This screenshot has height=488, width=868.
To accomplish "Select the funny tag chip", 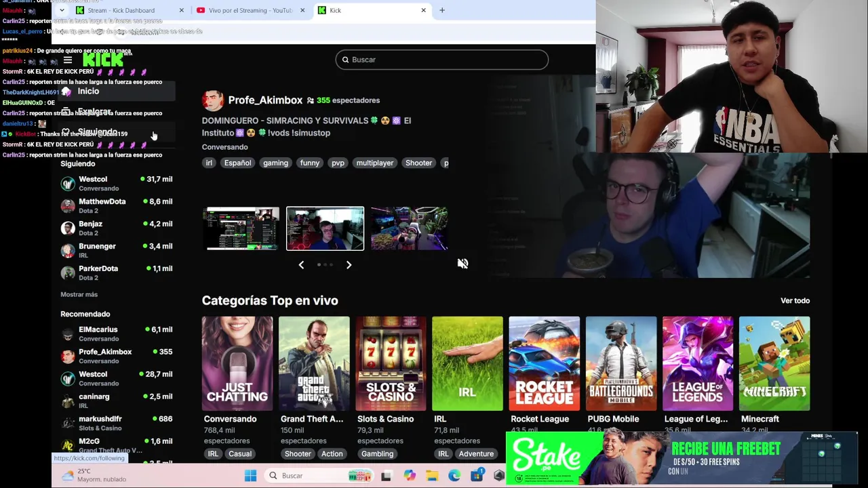I will [x=309, y=163].
